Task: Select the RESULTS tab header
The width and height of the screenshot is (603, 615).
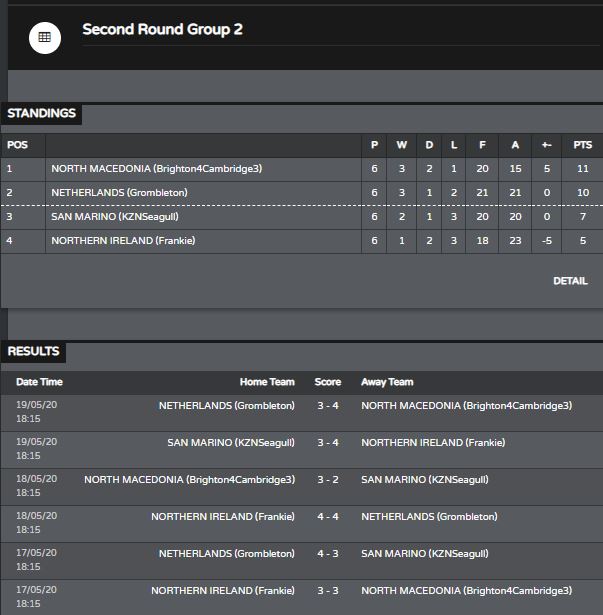Action: 33,351
